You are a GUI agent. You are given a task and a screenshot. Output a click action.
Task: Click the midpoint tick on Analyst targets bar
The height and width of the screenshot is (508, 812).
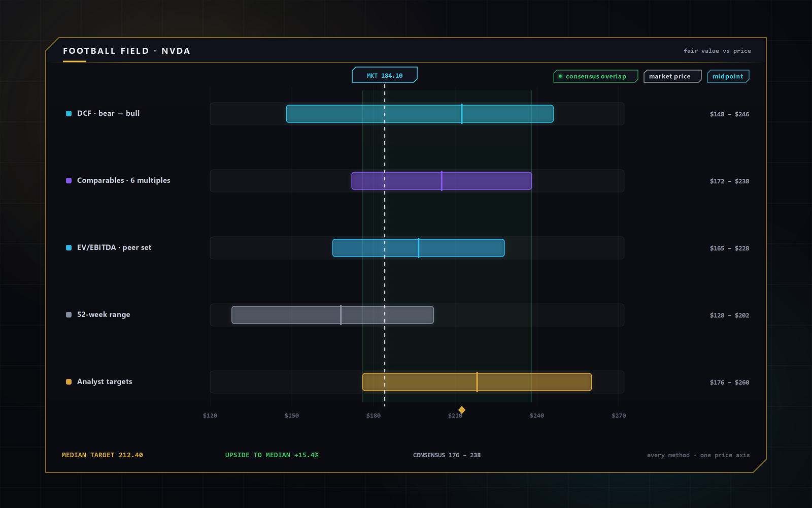point(477,382)
